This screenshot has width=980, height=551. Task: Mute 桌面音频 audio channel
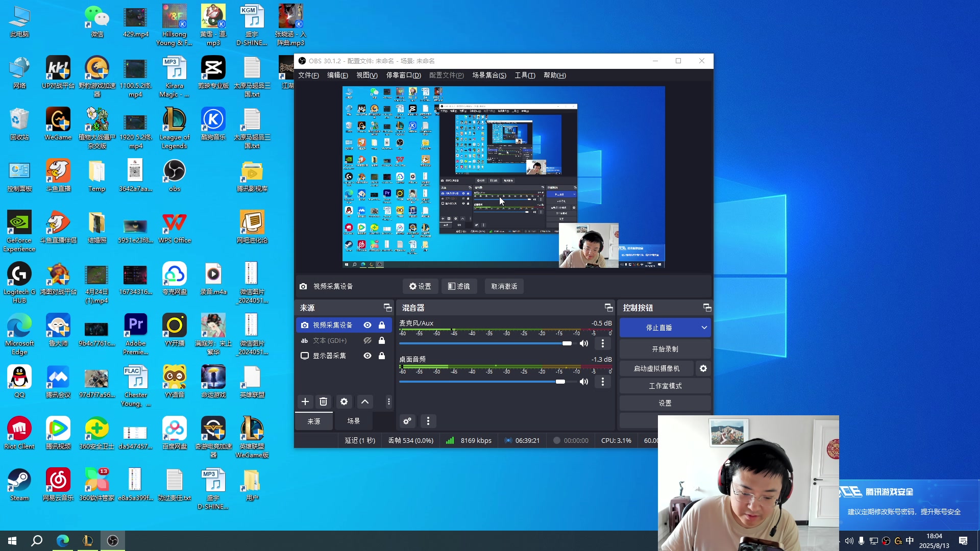(584, 382)
